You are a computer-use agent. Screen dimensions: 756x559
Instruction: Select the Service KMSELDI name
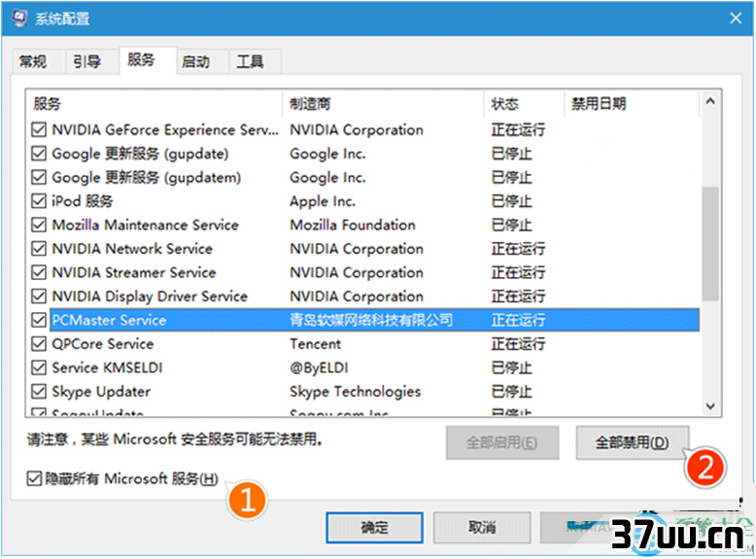(107, 367)
